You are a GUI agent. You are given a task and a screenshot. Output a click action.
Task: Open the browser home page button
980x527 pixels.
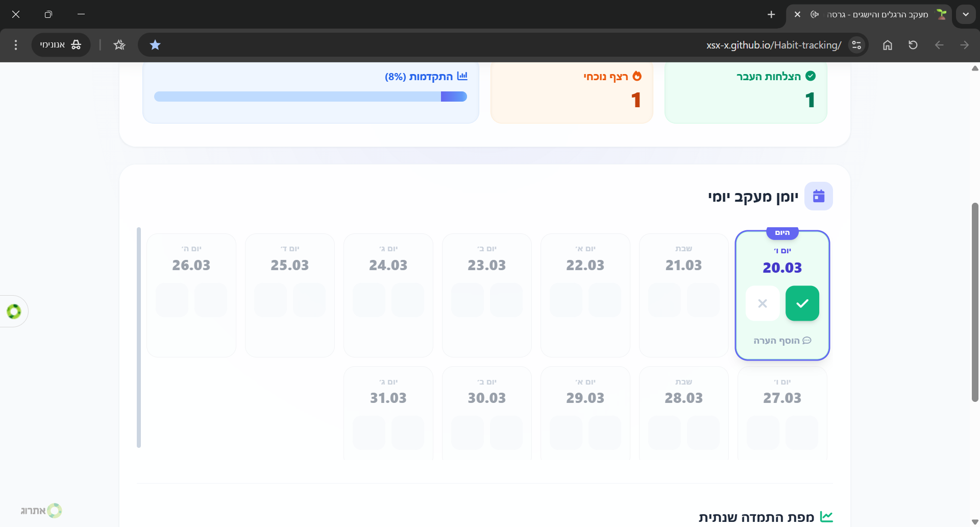coord(887,45)
